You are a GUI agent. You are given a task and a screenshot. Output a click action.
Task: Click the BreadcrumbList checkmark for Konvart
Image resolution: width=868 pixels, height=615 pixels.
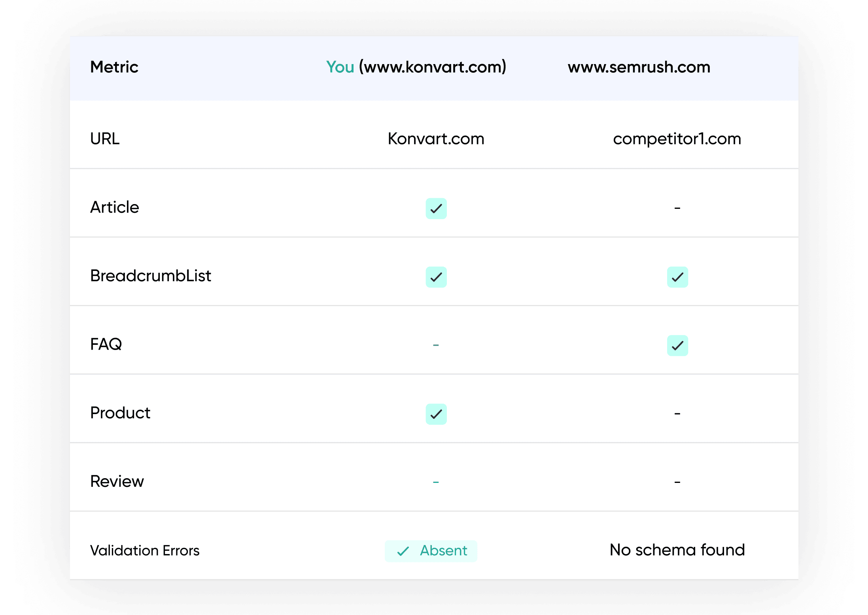click(436, 277)
